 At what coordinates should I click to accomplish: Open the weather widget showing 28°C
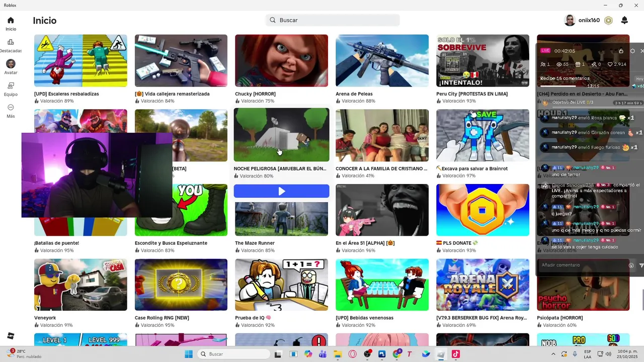pyautogui.click(x=23, y=354)
